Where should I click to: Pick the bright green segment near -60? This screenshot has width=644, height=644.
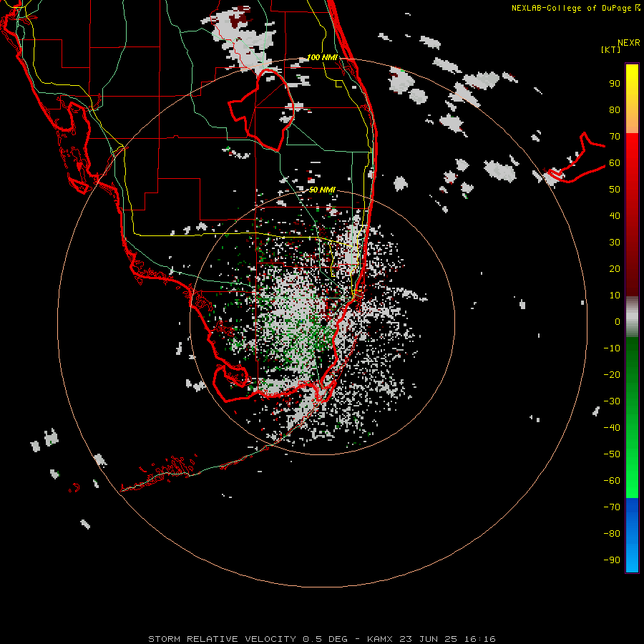[x=632, y=481]
